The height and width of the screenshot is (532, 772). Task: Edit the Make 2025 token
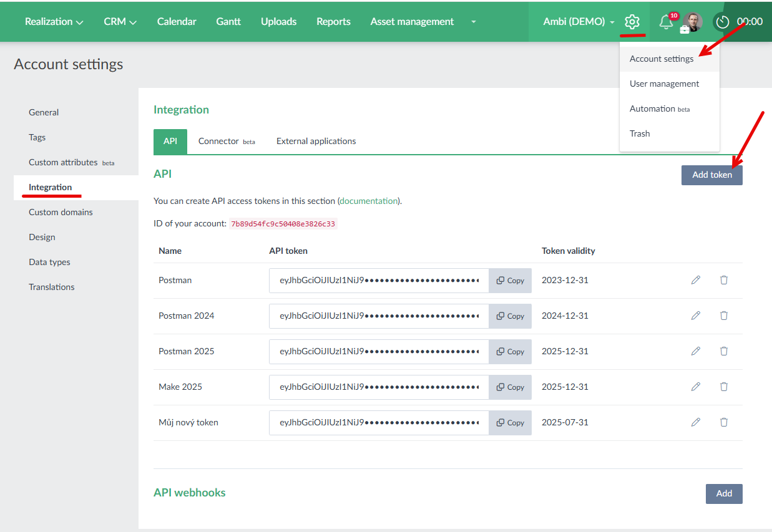[696, 387]
